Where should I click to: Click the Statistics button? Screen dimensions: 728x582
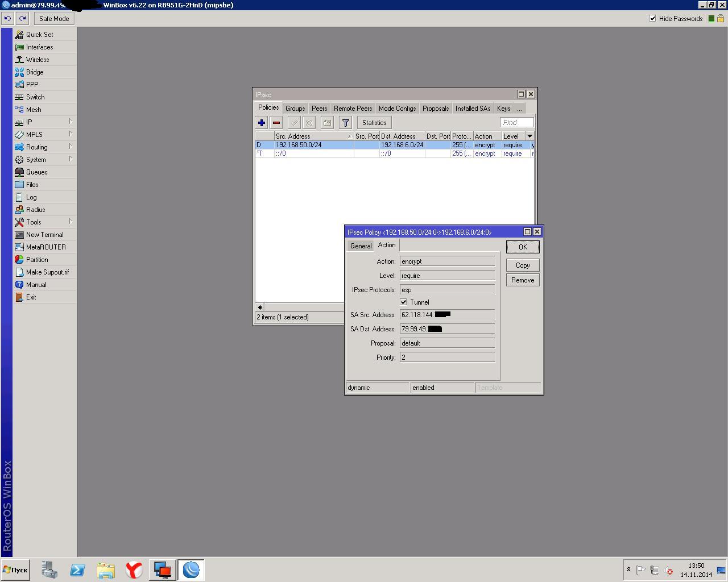(x=374, y=123)
